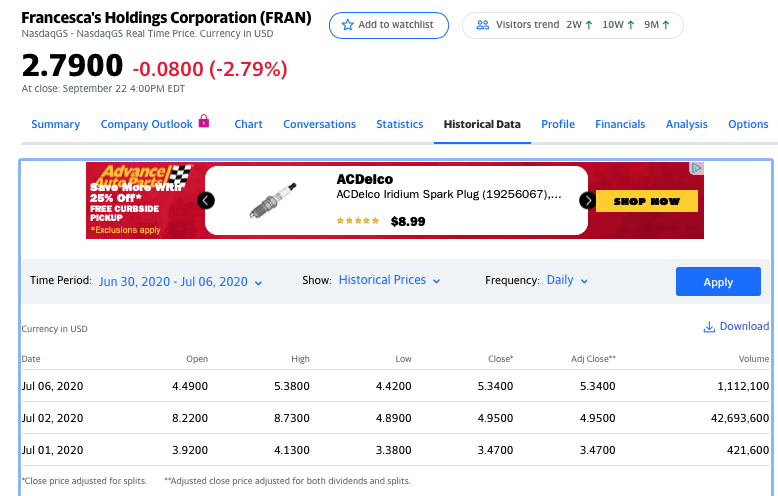Click the Adj Close** column header
778x496 pixels.
(x=593, y=359)
